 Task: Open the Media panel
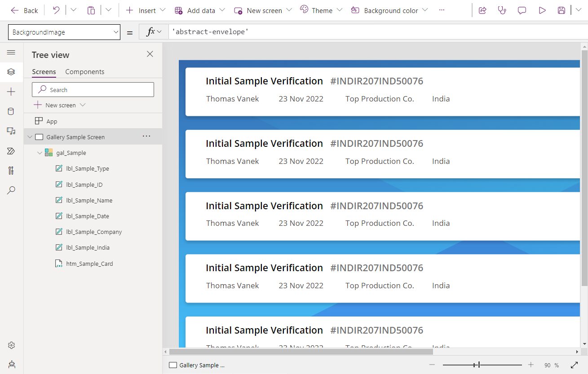tap(11, 131)
